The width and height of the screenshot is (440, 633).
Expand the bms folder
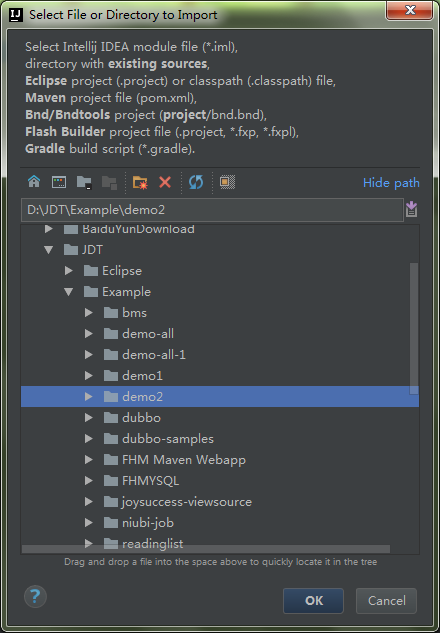click(x=89, y=312)
